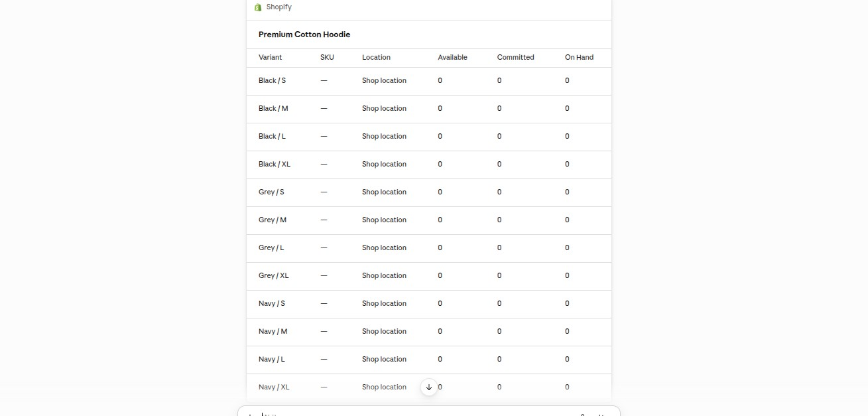Select the "Black / M" variant cell

click(273, 109)
